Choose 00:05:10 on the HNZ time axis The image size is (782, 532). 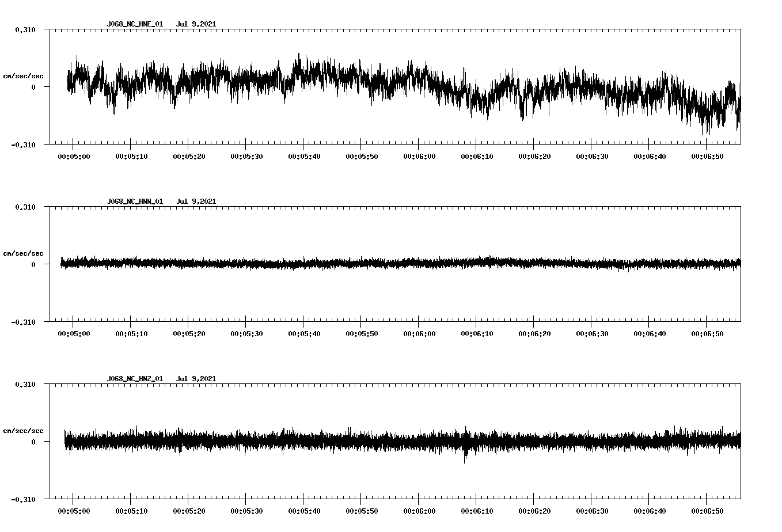tap(131, 511)
